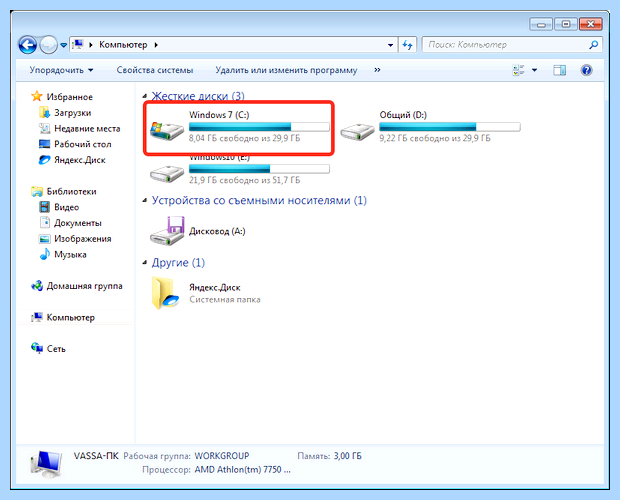Select Домашняя группа in sidebar
Viewport: 620px width, 500px height.
85,286
